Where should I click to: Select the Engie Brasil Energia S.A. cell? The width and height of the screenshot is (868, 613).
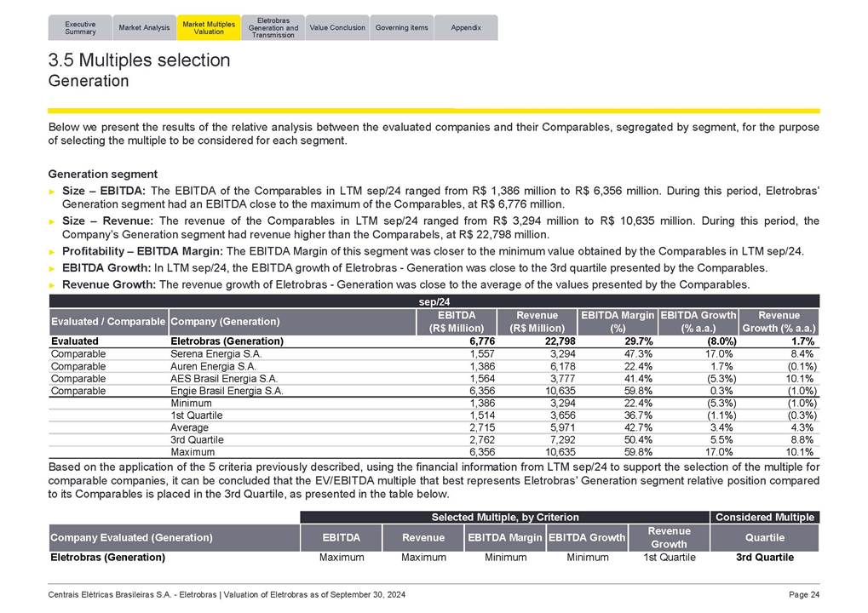coord(227,391)
